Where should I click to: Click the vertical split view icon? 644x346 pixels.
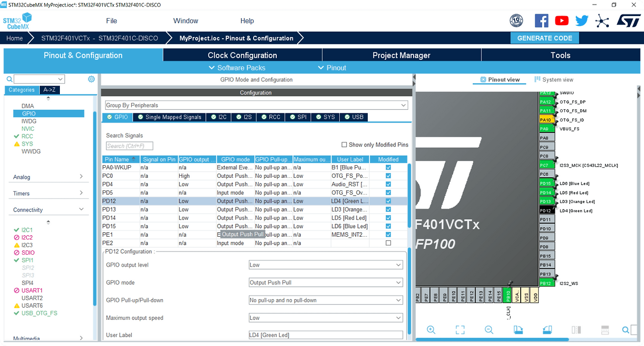coord(577,330)
